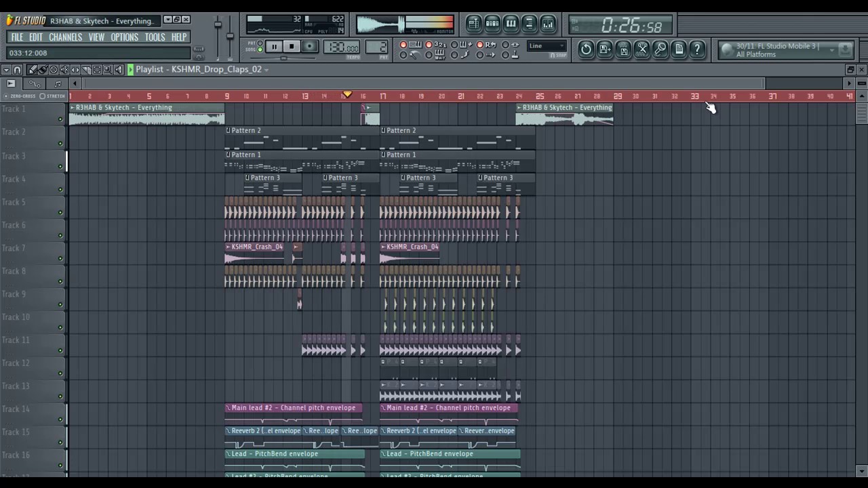The height and width of the screenshot is (488, 868).
Task: Click the Stop transport button
Action: coord(292,47)
